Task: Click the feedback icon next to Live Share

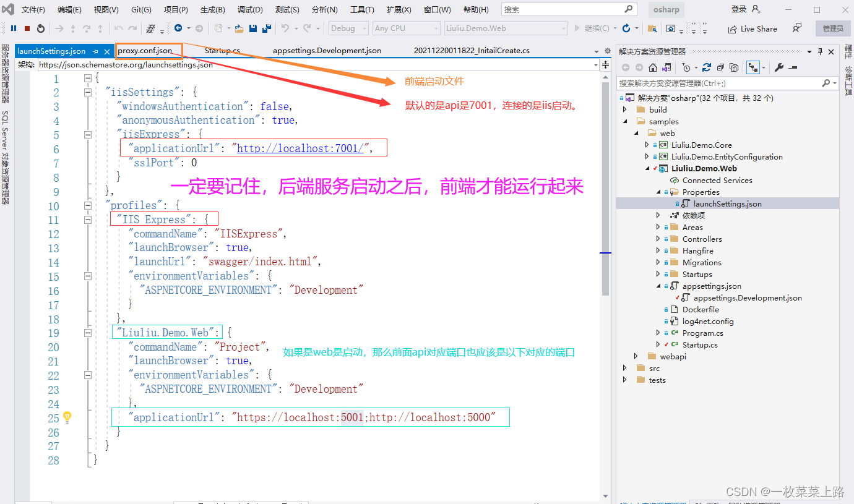Action: click(x=797, y=28)
